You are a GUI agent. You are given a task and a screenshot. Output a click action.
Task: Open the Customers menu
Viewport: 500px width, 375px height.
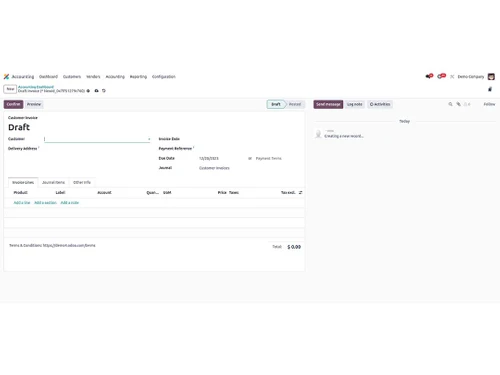point(72,77)
